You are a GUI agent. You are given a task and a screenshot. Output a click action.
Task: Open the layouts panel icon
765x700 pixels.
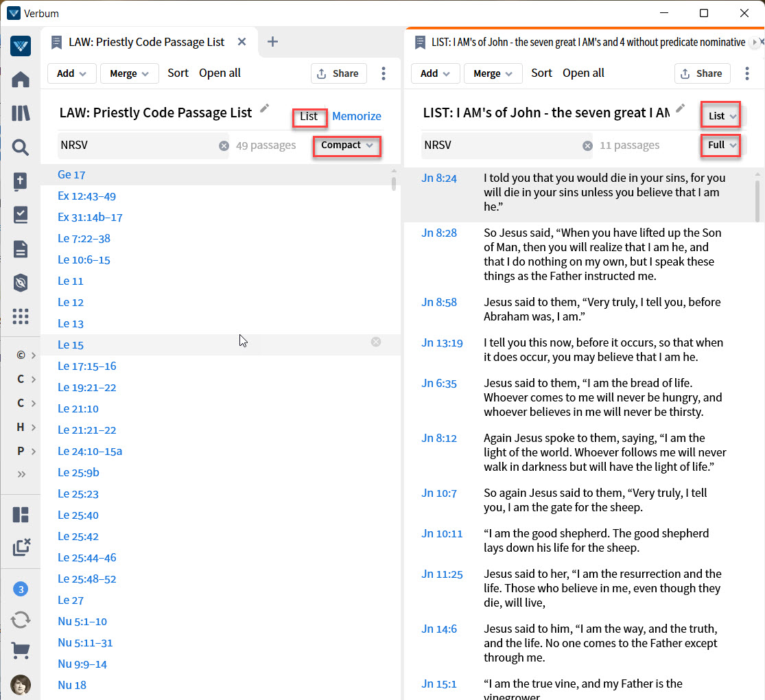[21, 514]
